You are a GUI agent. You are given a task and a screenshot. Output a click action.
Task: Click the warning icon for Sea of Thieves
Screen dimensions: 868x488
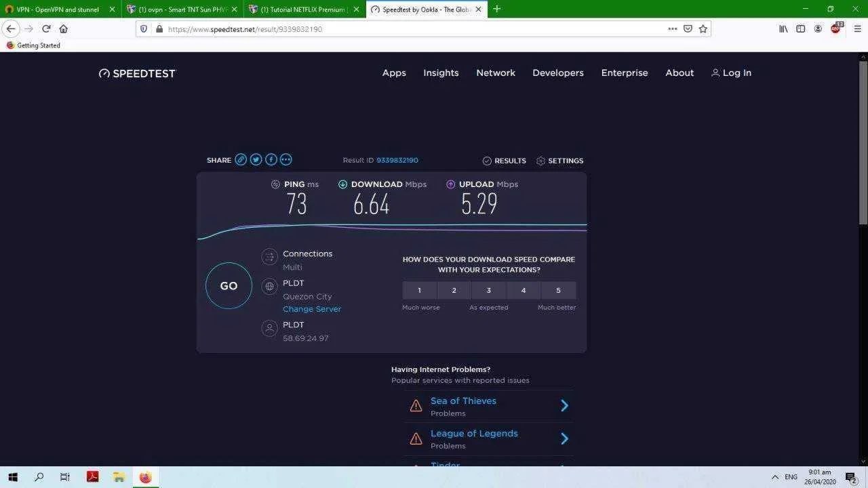click(416, 406)
